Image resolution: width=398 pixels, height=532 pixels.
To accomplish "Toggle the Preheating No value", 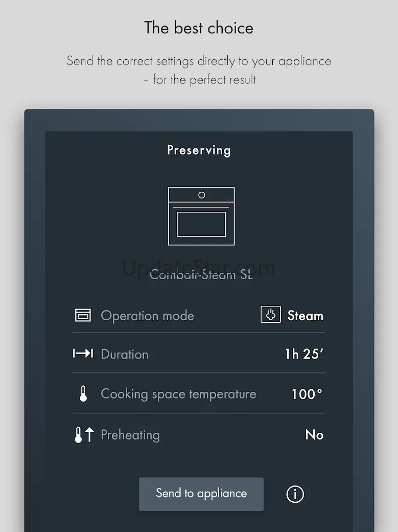I will coord(314,435).
